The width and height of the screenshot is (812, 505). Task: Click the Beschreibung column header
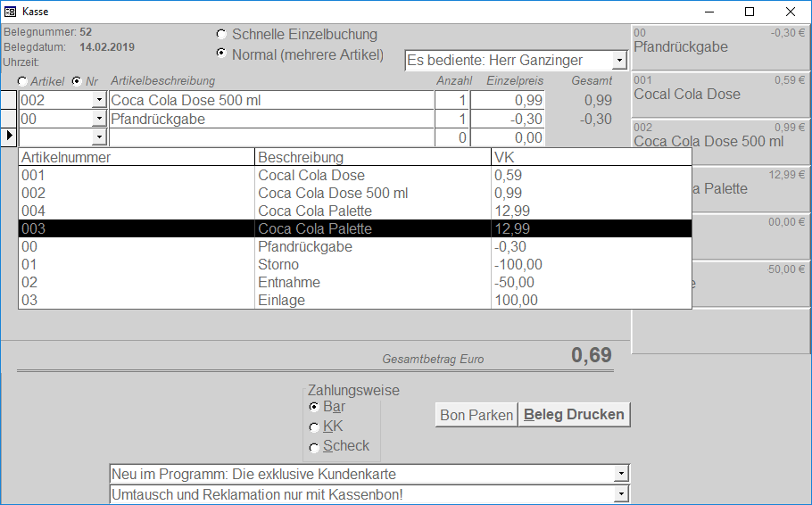click(x=373, y=157)
